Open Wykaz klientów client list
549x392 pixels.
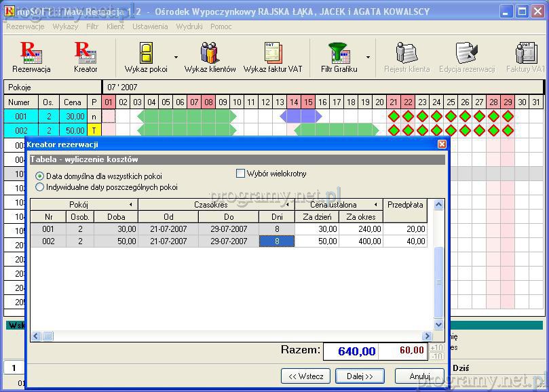point(210,56)
